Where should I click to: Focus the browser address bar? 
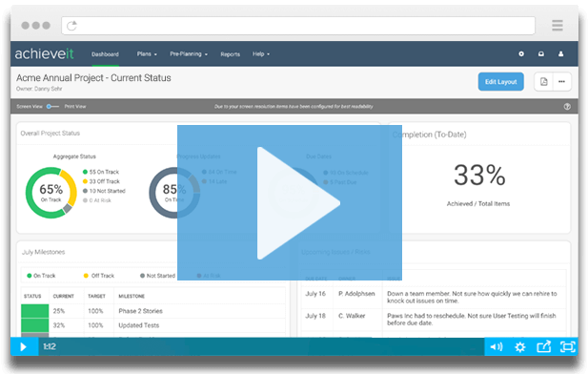point(298,26)
